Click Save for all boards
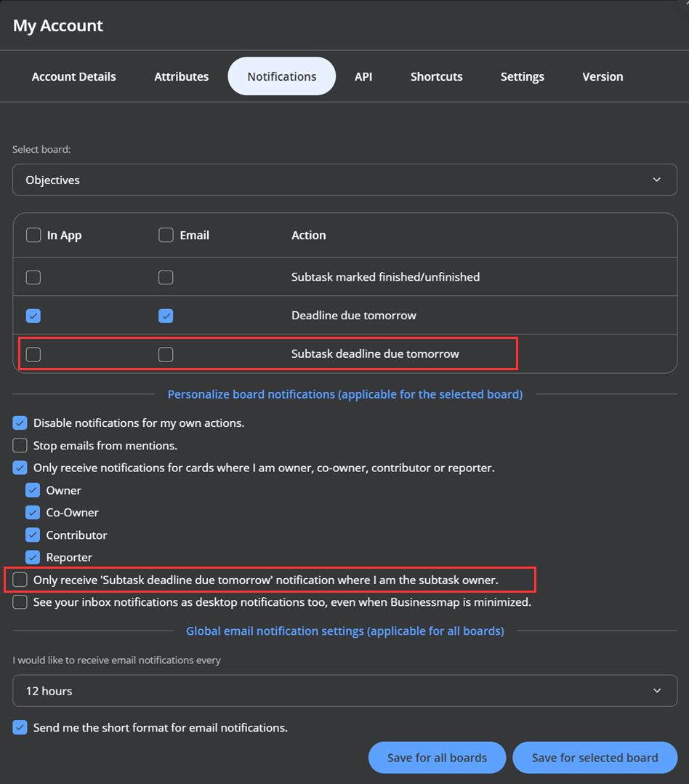The width and height of the screenshot is (689, 784). point(438,758)
